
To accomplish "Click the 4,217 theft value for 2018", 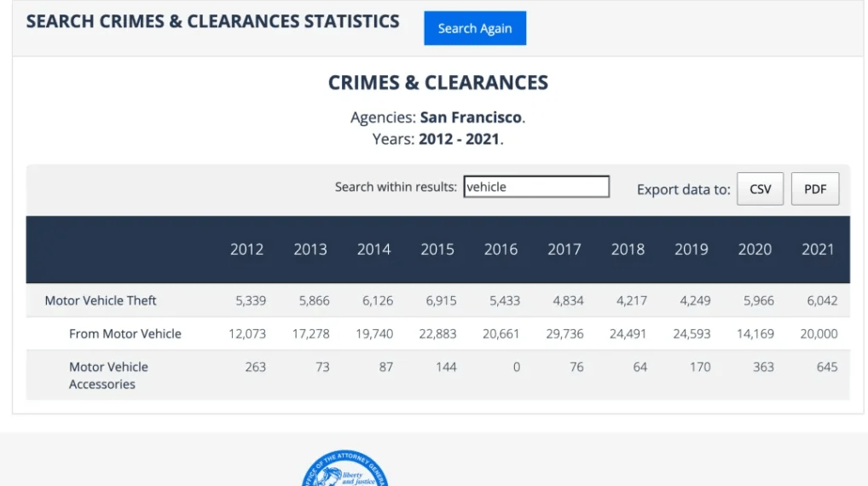I will point(632,301).
